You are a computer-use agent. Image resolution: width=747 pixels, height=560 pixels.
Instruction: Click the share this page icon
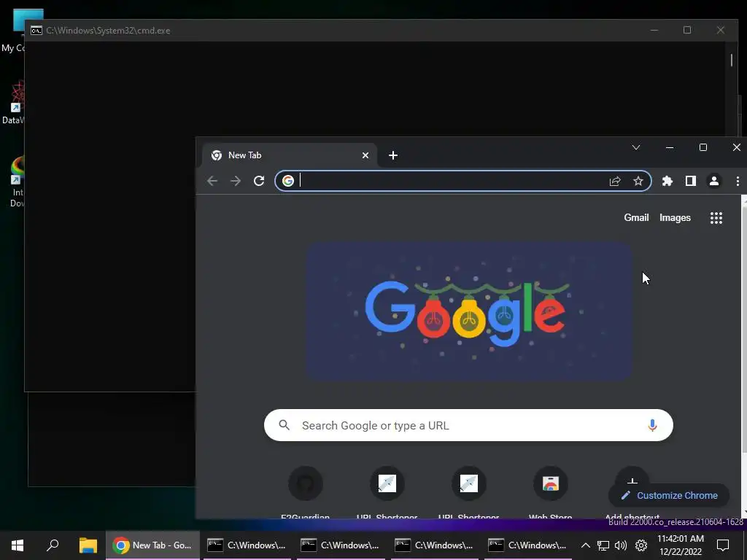[x=615, y=181]
